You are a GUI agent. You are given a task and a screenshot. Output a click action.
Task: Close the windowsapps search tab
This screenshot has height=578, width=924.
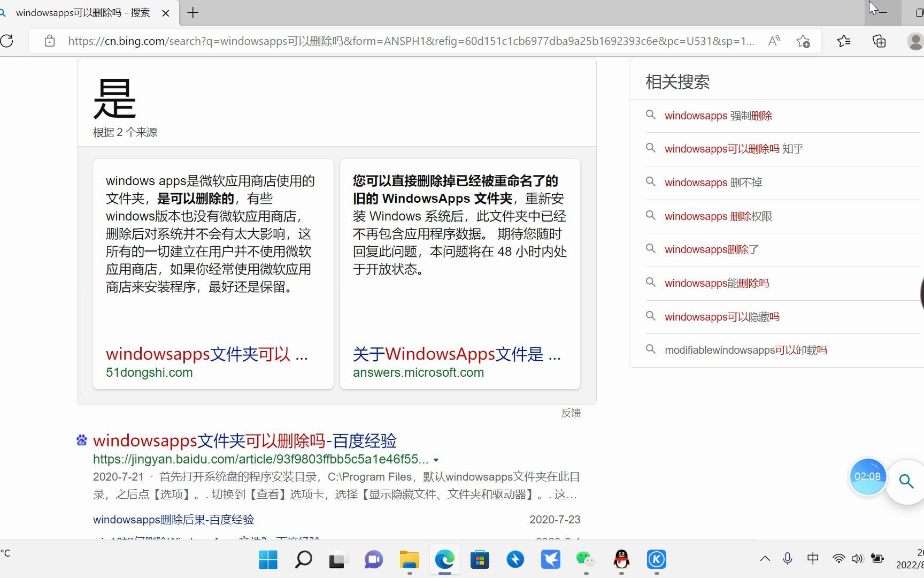tap(166, 13)
